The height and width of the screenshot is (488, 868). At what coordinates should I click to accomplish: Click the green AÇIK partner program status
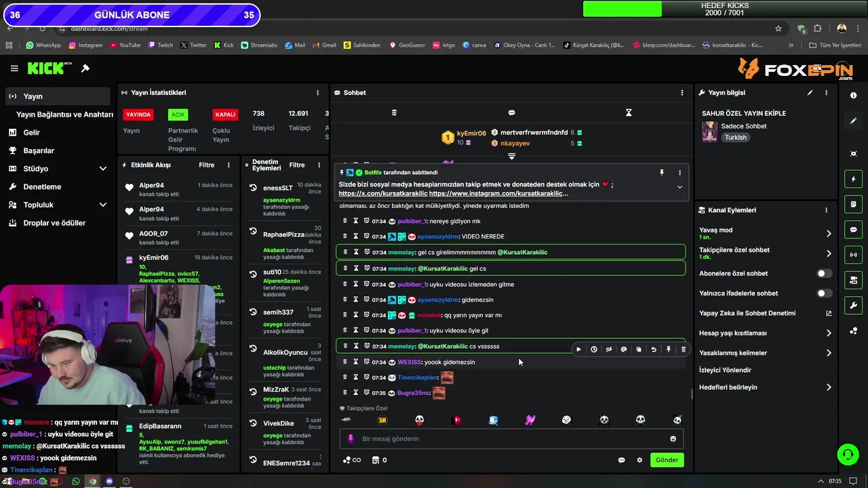tap(178, 115)
